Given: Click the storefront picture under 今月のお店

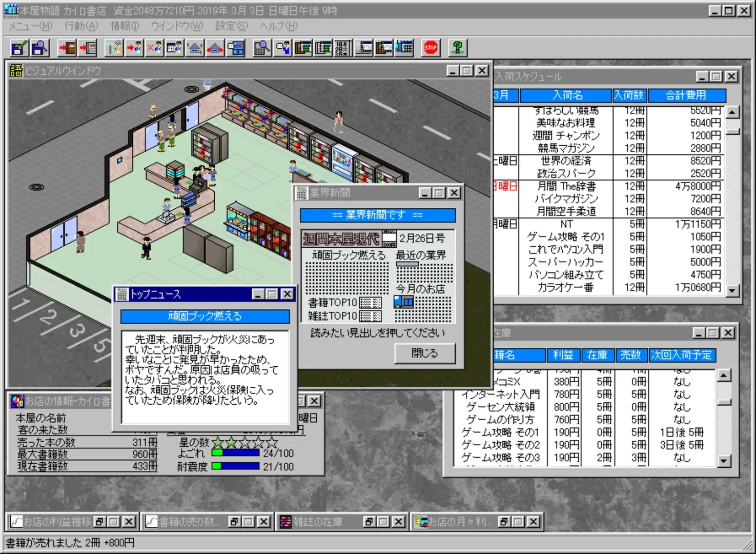Looking at the screenshot, I should coord(403,302).
